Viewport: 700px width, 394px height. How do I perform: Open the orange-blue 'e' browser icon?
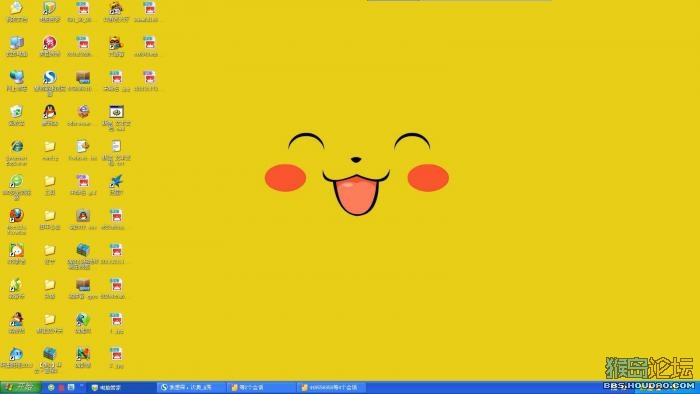[83, 112]
